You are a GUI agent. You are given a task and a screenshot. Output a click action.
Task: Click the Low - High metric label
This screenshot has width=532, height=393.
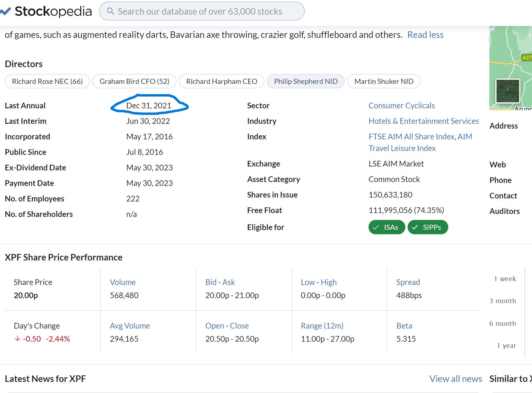pyautogui.click(x=318, y=282)
